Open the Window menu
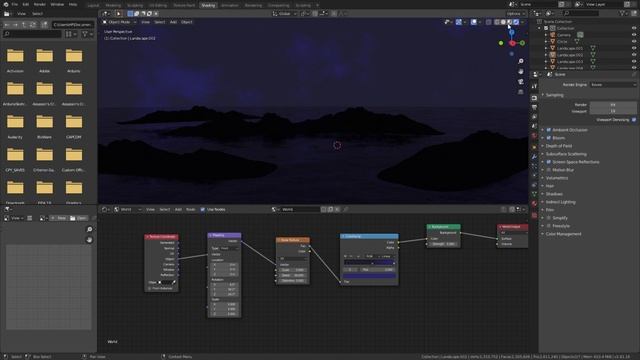The height and width of the screenshot is (360, 640). point(57,4)
